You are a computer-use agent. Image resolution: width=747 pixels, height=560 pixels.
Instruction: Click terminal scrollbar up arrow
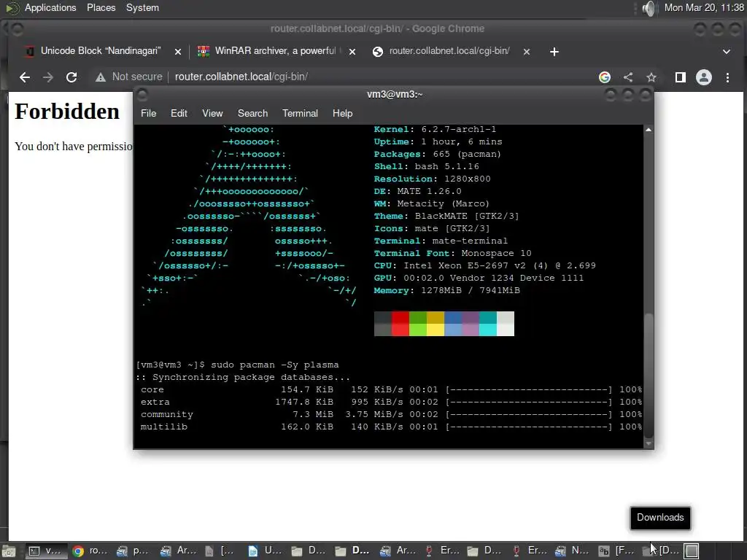pos(649,130)
